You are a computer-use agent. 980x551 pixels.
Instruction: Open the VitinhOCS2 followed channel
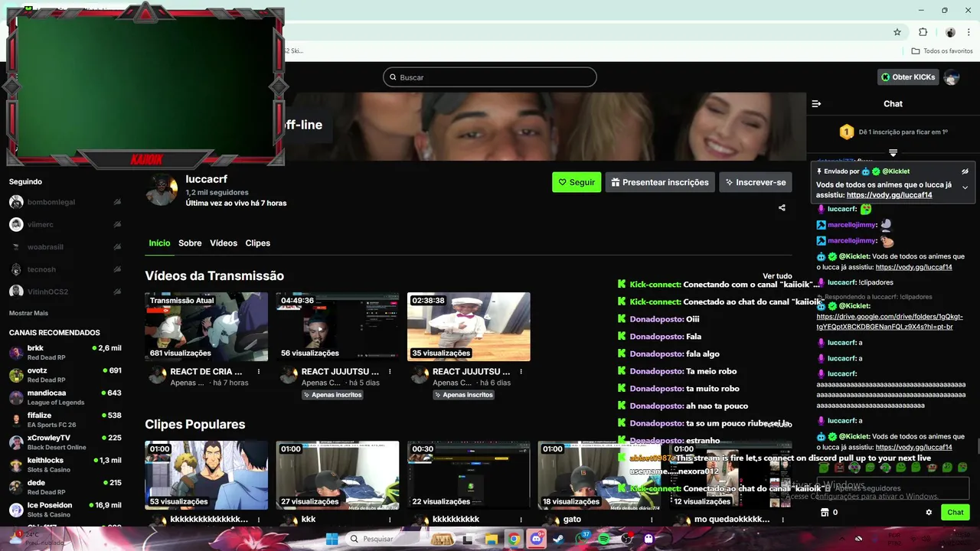click(65, 292)
